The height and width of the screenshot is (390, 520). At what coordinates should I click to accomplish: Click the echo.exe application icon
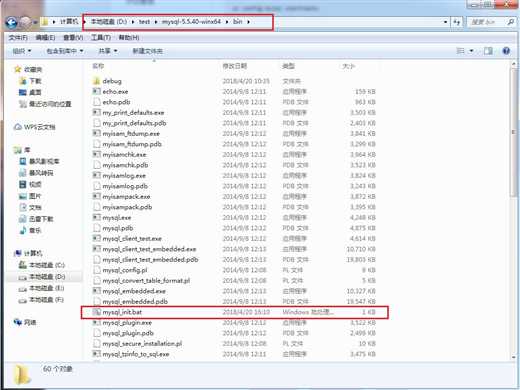tap(96, 91)
